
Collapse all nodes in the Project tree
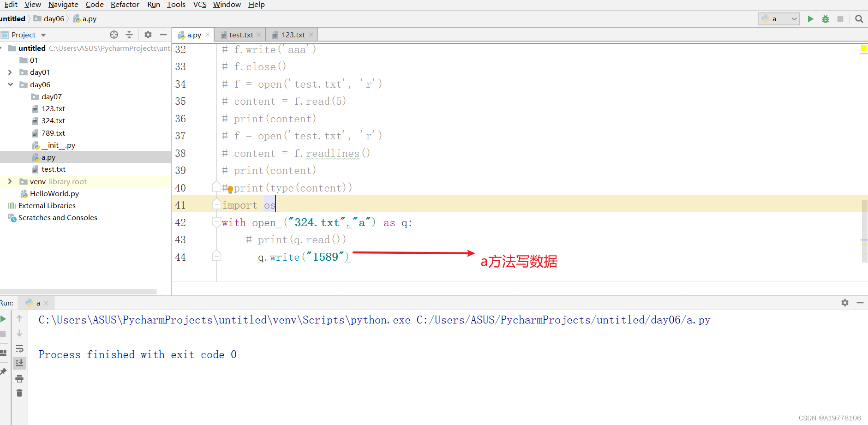(x=129, y=35)
